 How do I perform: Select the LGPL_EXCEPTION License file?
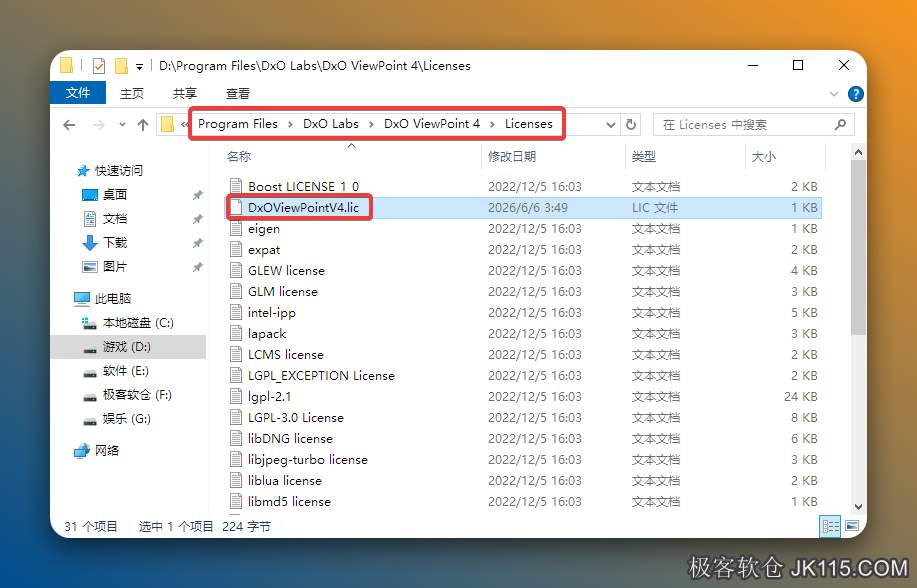click(x=321, y=376)
